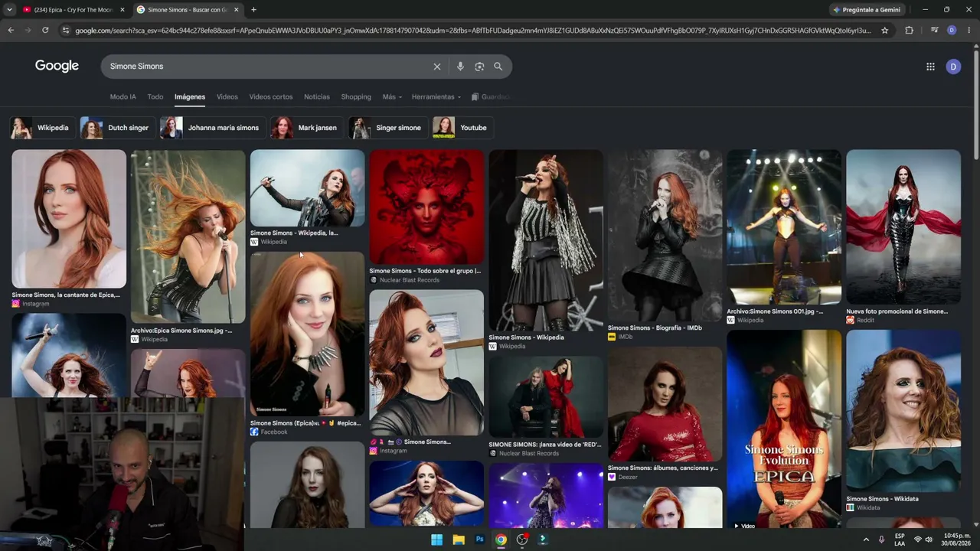
Task: Click the Chrome address bar URL
Action: point(473,31)
